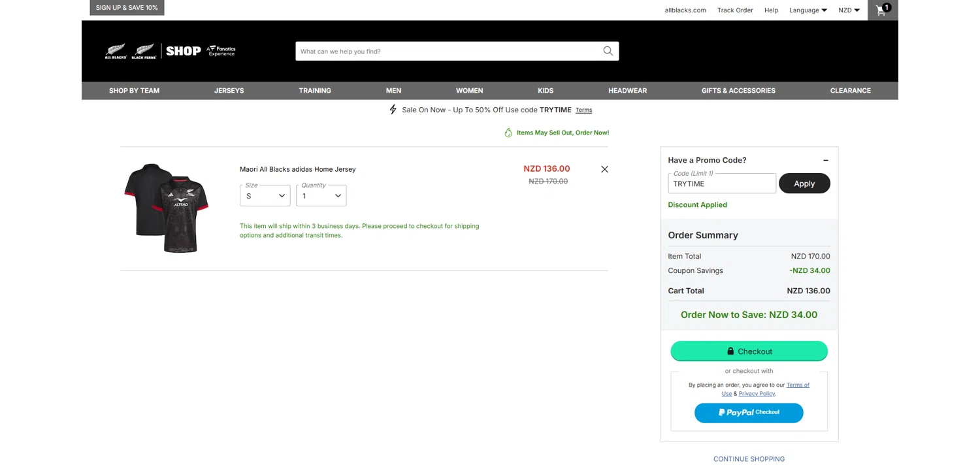The image size is (980, 465).
Task: Apply the promo code
Action: pos(804,184)
